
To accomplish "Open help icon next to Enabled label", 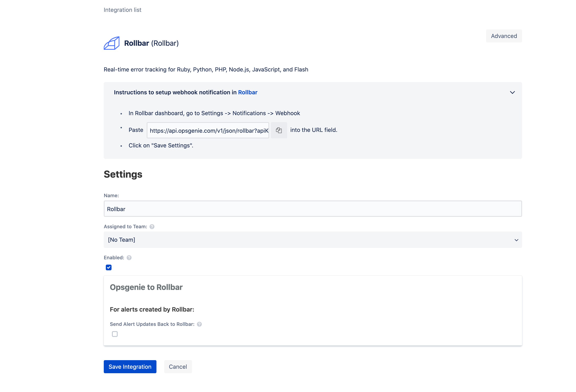I will click(x=129, y=258).
